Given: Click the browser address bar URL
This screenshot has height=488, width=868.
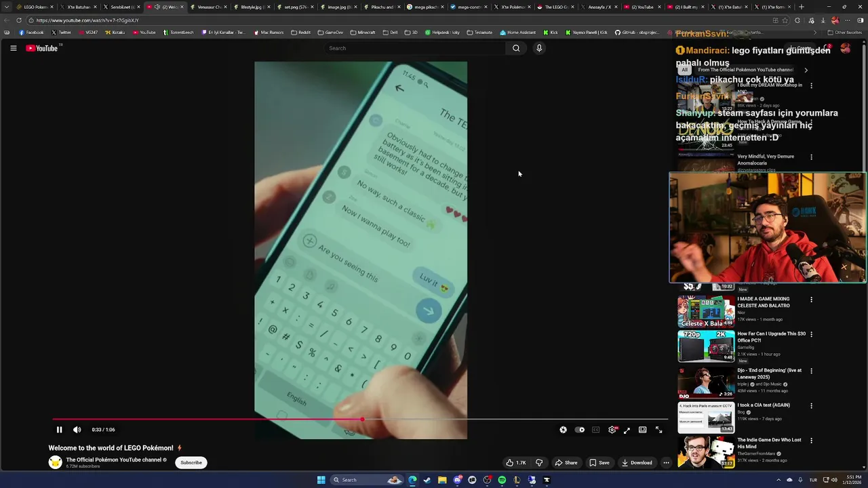Looking at the screenshot, I should pyautogui.click(x=87, y=20).
